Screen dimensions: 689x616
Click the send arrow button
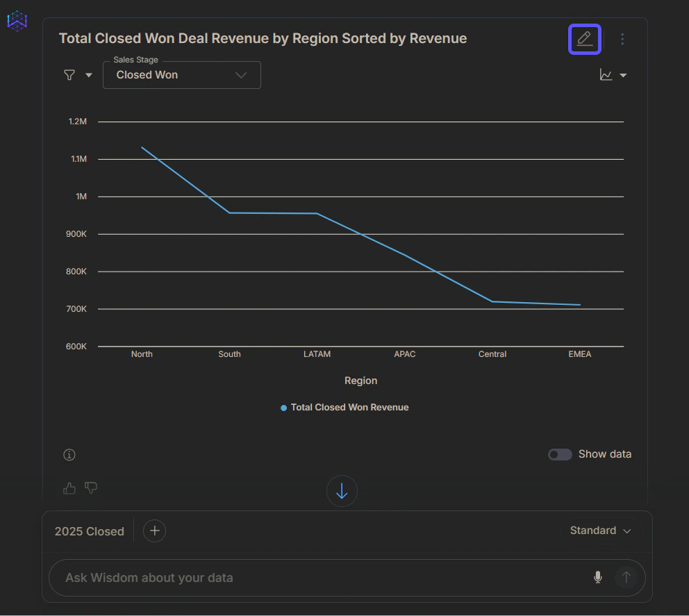(626, 577)
